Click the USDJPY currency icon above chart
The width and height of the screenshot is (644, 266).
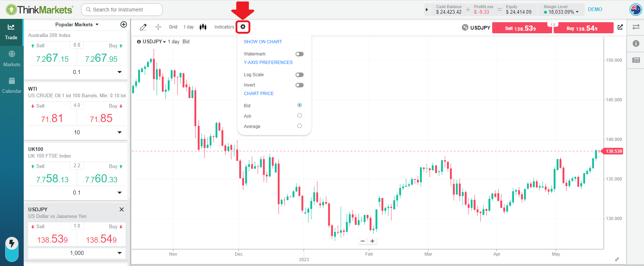click(465, 27)
